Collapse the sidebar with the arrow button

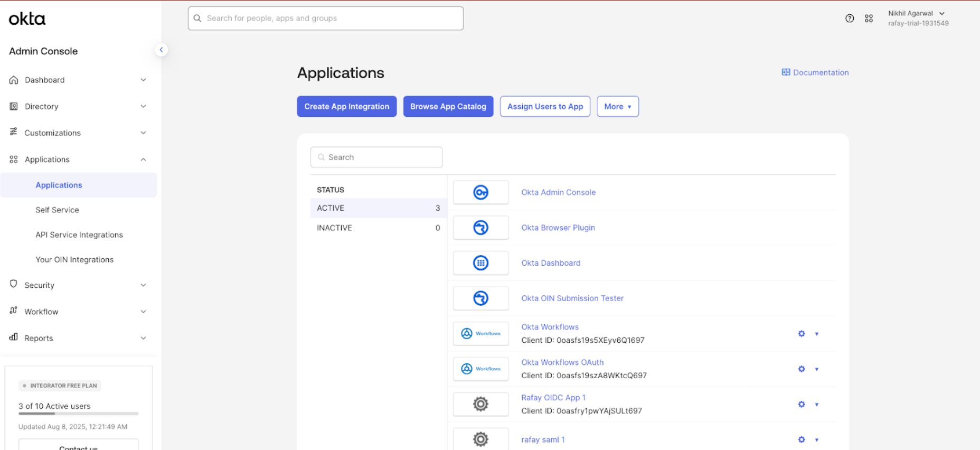tap(161, 50)
